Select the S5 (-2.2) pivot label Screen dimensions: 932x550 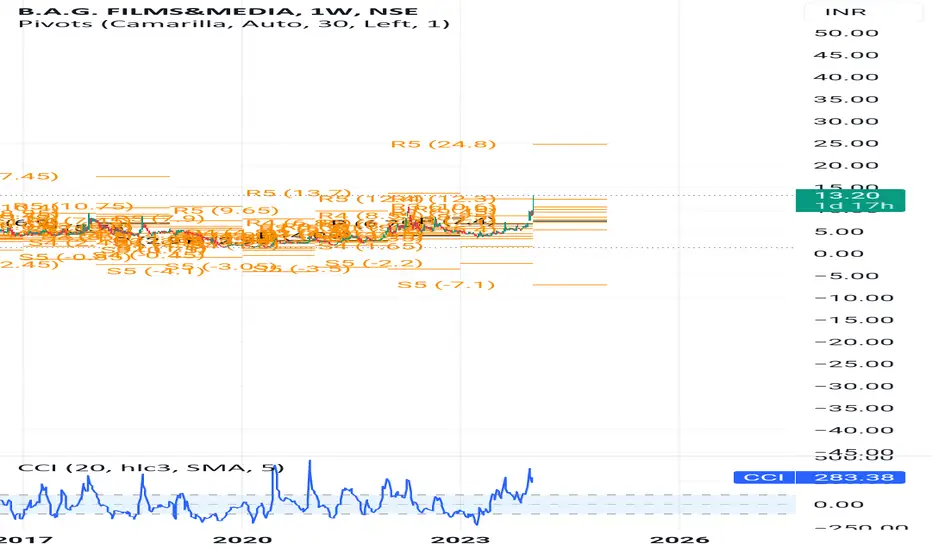coord(374,263)
